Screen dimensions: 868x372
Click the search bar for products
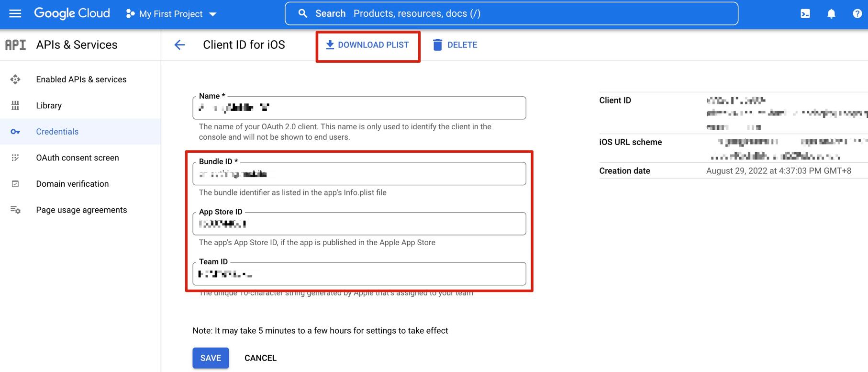[511, 13]
